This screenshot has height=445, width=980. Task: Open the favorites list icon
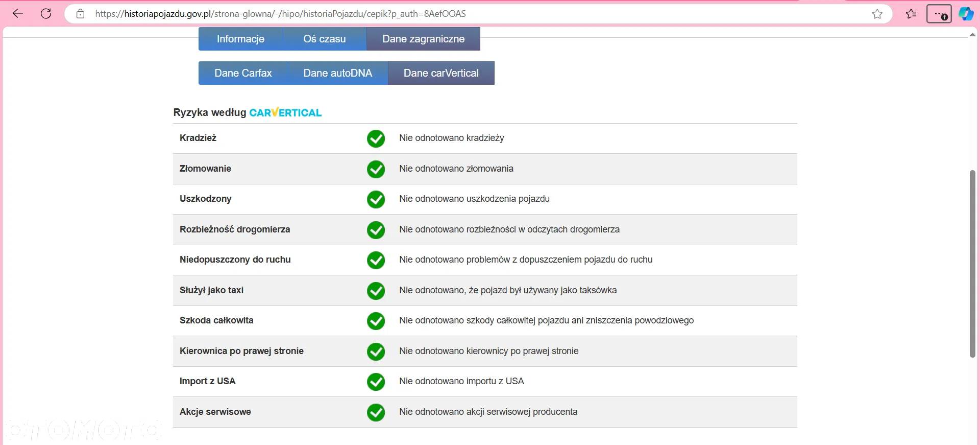911,14
